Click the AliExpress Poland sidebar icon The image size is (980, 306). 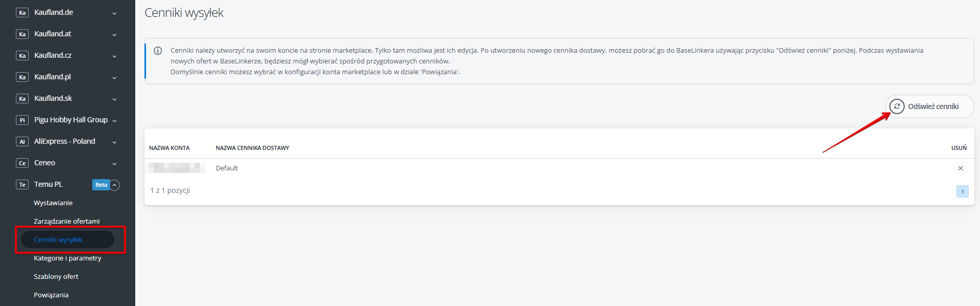(22, 142)
